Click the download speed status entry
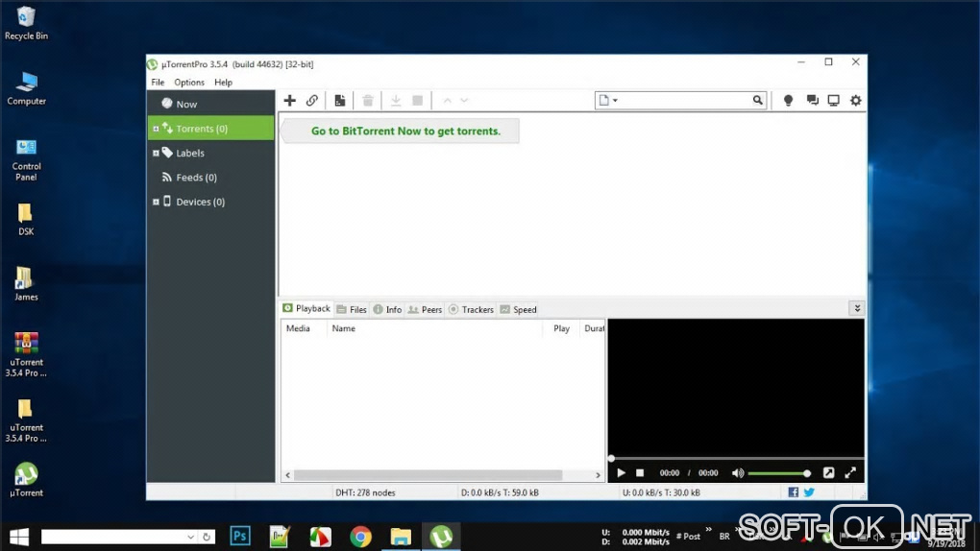Image resolution: width=980 pixels, height=551 pixels. click(500, 492)
